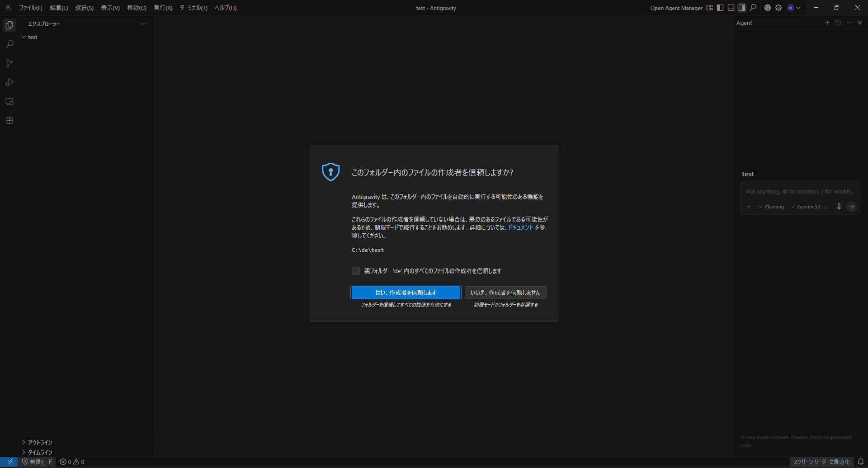
Task: Open the Remote Explorer icon
Action: [x=9, y=102]
